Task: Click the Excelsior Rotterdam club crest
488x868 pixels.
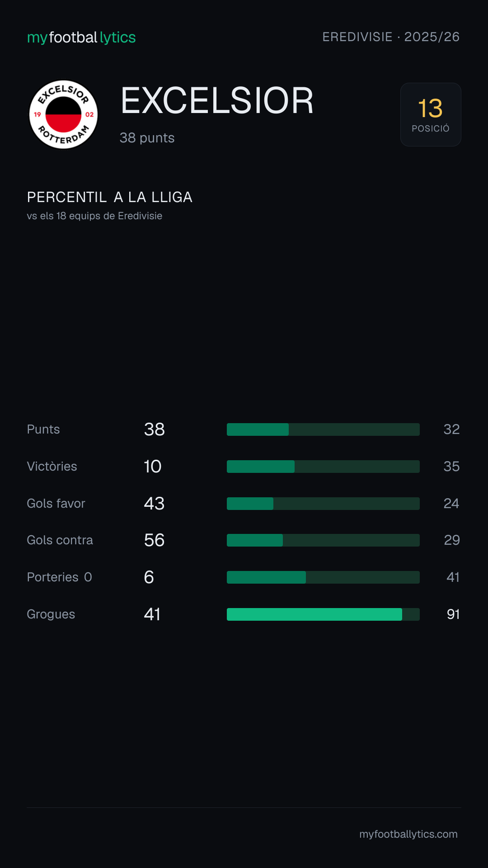Action: tap(63, 114)
